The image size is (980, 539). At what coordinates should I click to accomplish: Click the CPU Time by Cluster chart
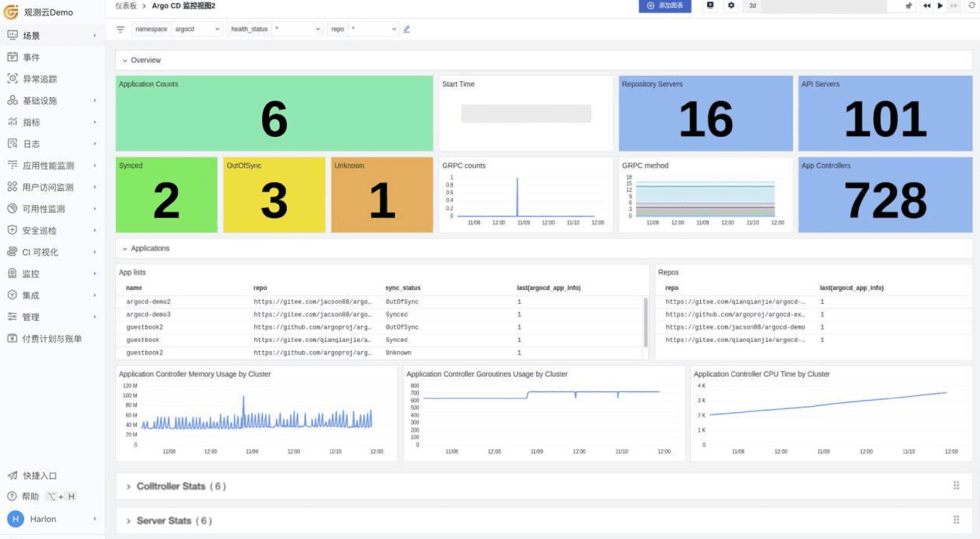[832, 414]
